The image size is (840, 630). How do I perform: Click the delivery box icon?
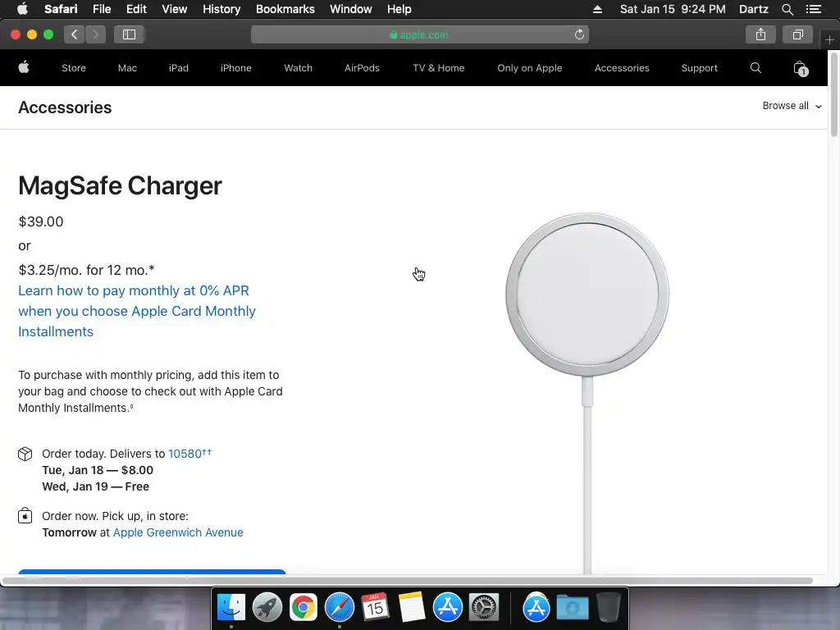(x=25, y=454)
